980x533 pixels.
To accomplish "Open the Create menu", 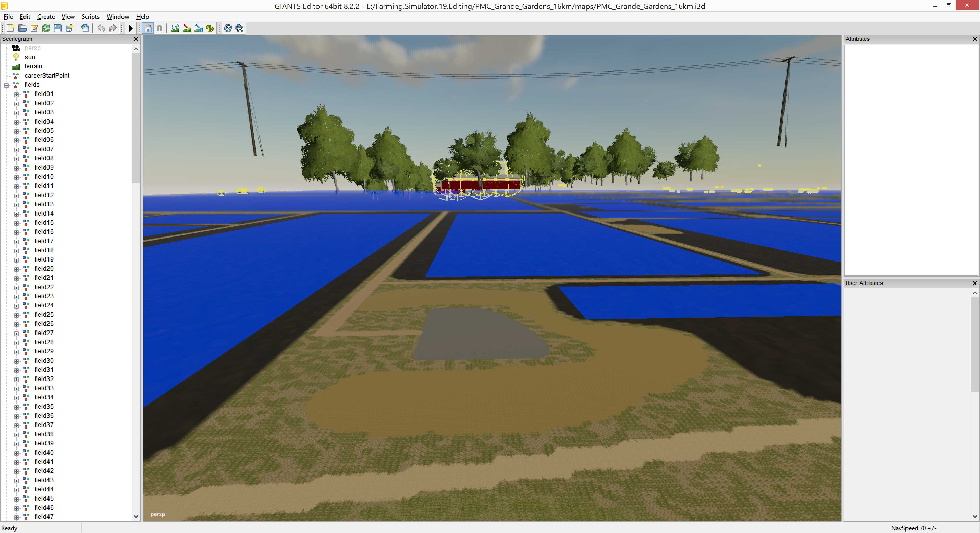I will coord(46,17).
